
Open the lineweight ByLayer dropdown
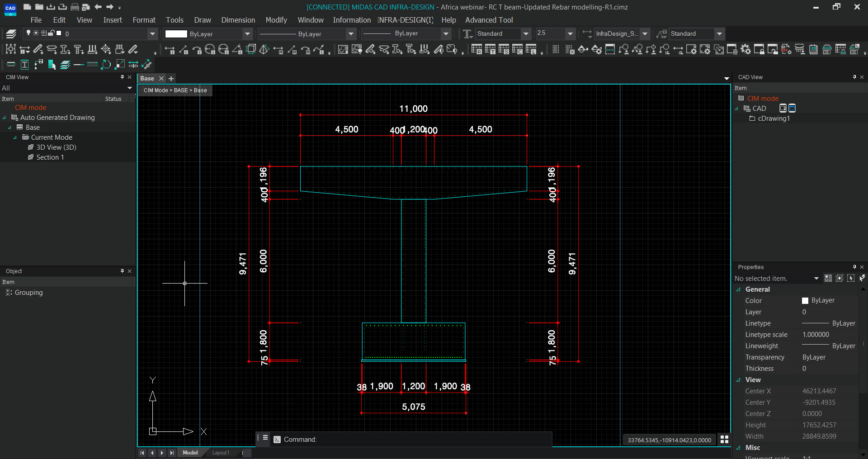tap(446, 33)
